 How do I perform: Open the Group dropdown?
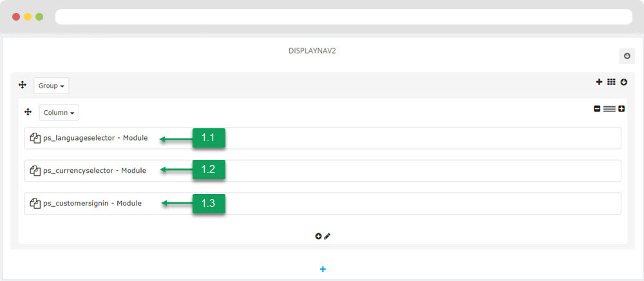point(52,86)
